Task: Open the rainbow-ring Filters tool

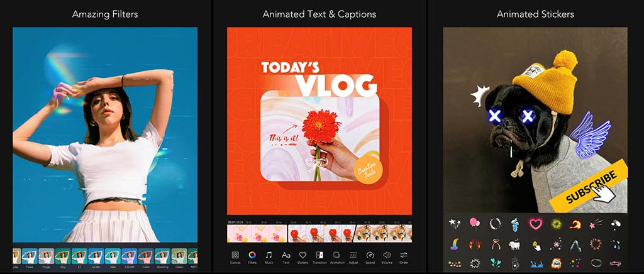Action: 252,257
